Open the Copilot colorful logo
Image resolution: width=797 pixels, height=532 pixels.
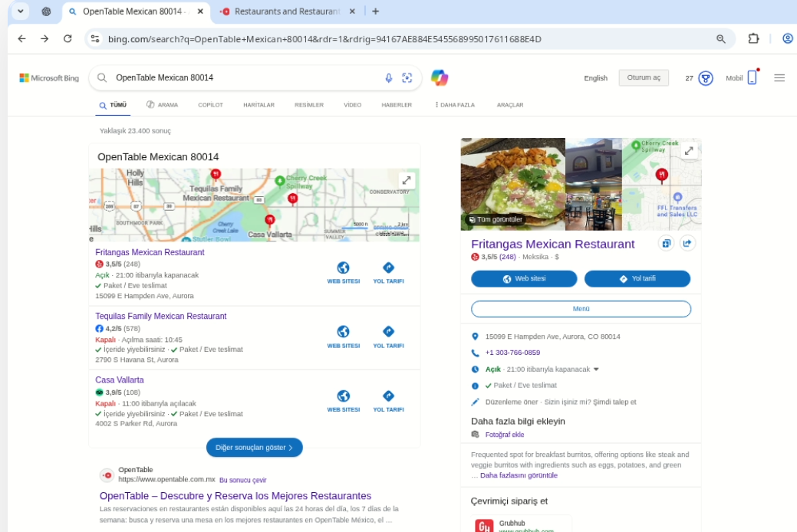(440, 77)
